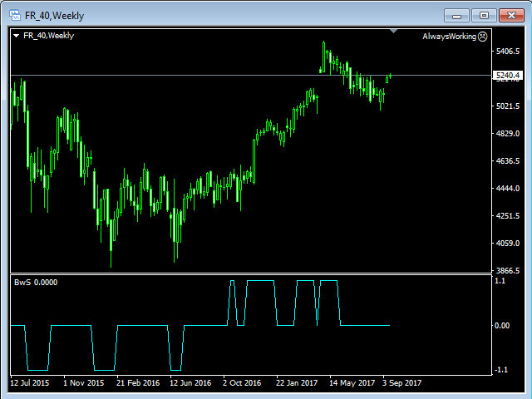Click the 3866.5 level on price scale
The image size is (532, 399).
(x=507, y=270)
